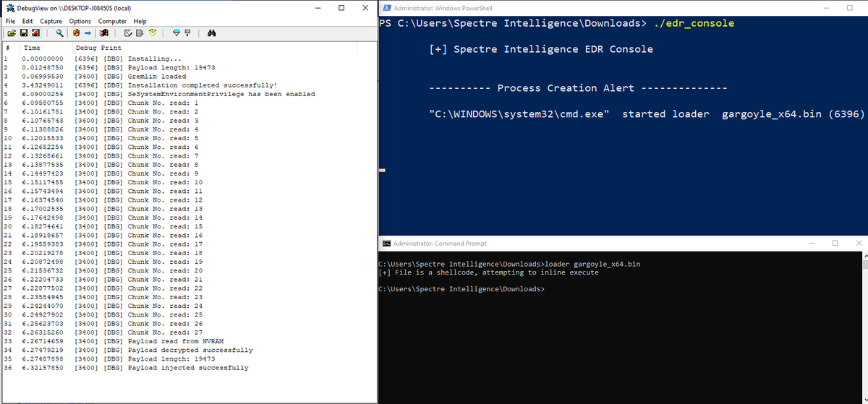Maximize the DebugView window
Viewport: 868px width, 404px height.
(341, 8)
